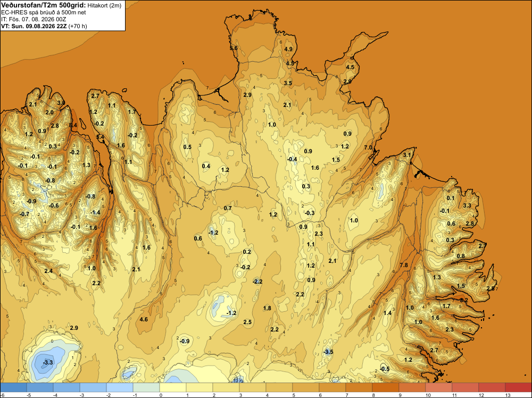The height and width of the screenshot is (398, 532).
Task: Click legend tick label "-6"
Action: coord(3,395)
